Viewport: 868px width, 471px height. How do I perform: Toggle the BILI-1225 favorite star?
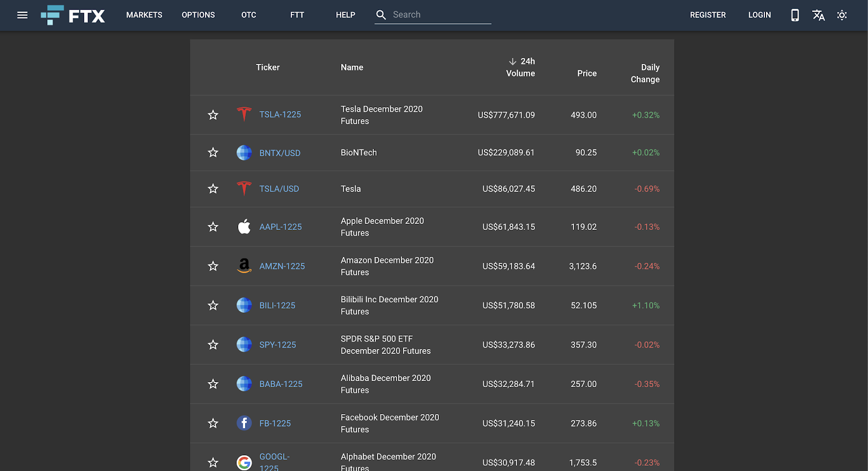tap(213, 306)
